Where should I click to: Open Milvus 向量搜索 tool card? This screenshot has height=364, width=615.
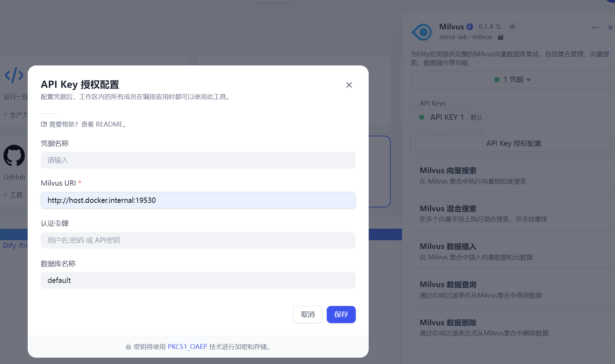[x=513, y=176]
